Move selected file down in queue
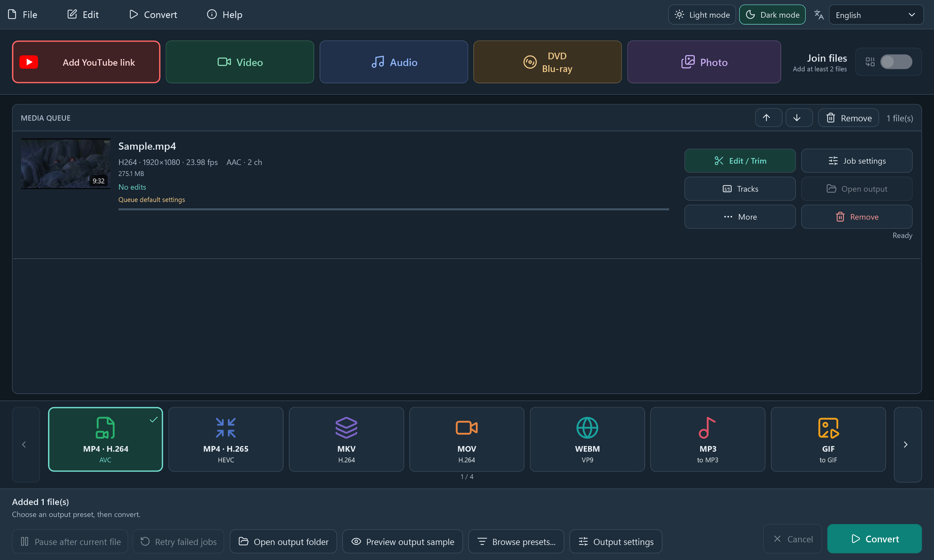 click(799, 118)
